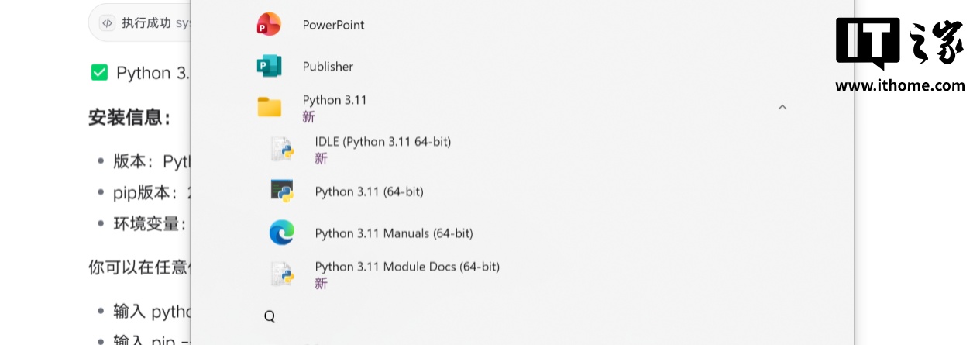Viewport: 980px width, 345px height.
Task: Open PowerPoint via its red icon
Action: (269, 25)
